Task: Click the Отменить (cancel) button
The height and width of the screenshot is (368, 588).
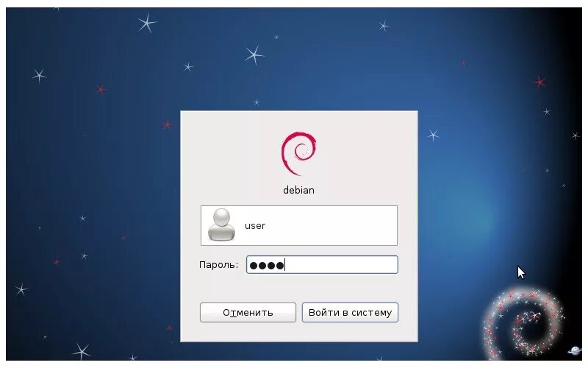Action: click(248, 312)
